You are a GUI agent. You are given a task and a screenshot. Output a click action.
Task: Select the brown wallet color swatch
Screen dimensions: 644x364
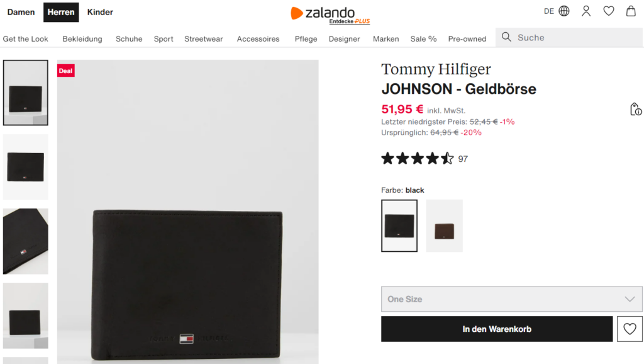pos(444,226)
